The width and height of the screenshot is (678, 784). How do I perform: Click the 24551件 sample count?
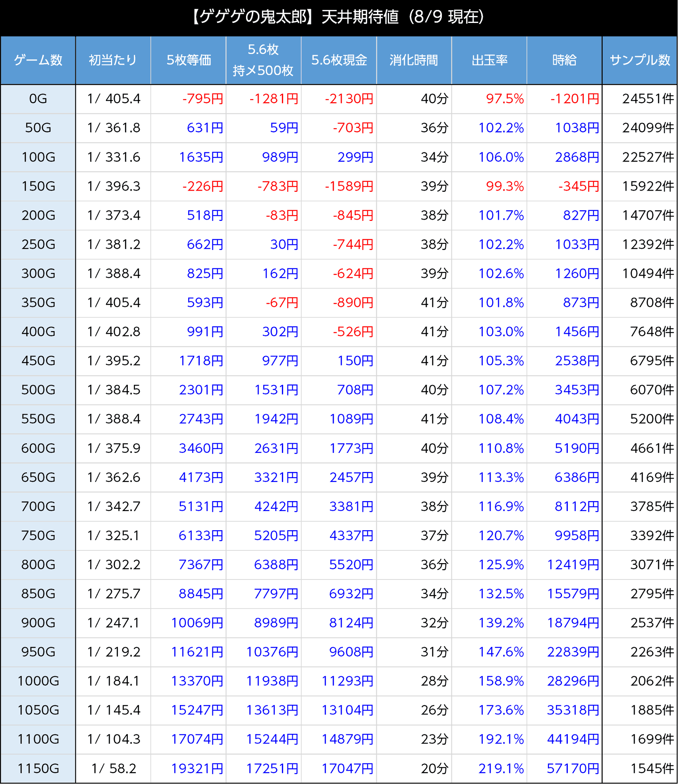click(x=640, y=99)
